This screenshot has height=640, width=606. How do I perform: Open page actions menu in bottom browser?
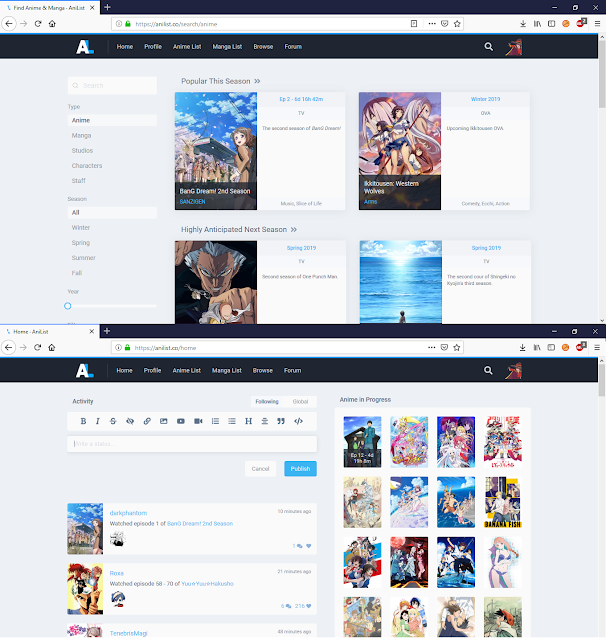pyautogui.click(x=431, y=347)
